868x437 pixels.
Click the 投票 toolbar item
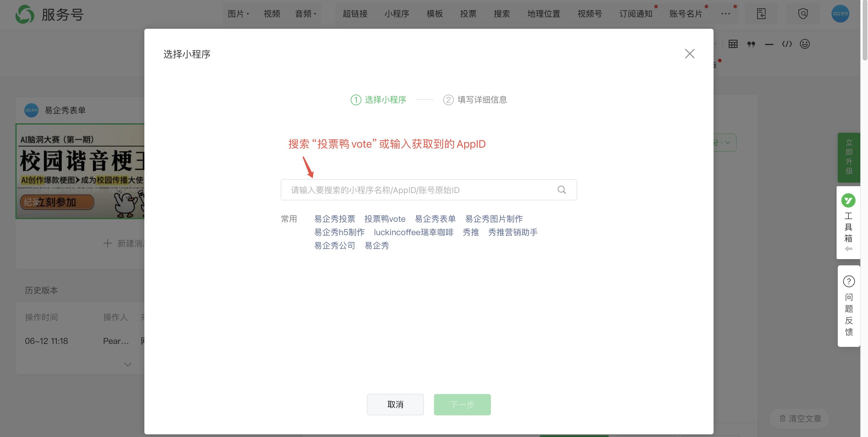coord(468,14)
